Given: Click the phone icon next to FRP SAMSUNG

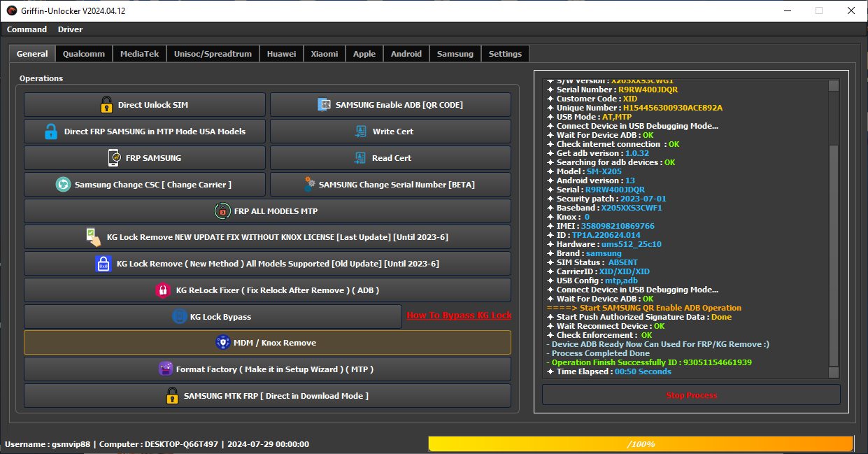Looking at the screenshot, I should coord(114,158).
